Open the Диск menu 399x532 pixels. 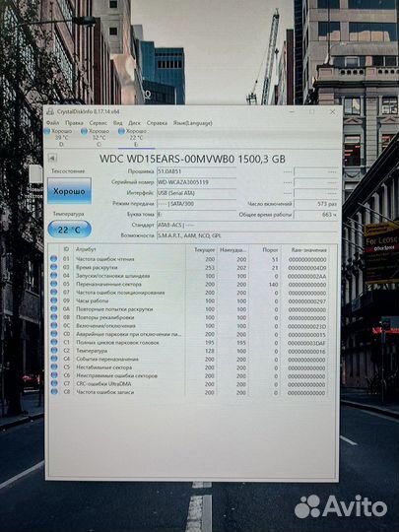click(x=134, y=123)
